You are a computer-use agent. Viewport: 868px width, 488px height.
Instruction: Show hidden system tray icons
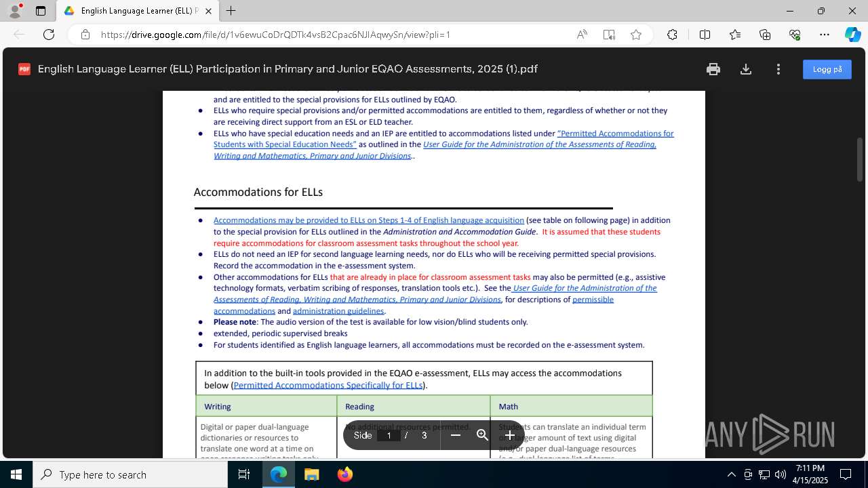731,474
